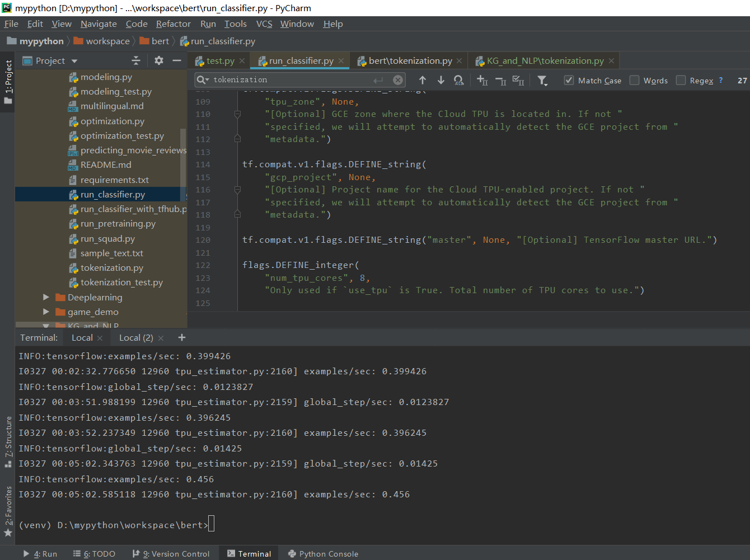750x560 pixels.
Task: Go to previous search occurrence arrow
Action: click(x=423, y=80)
